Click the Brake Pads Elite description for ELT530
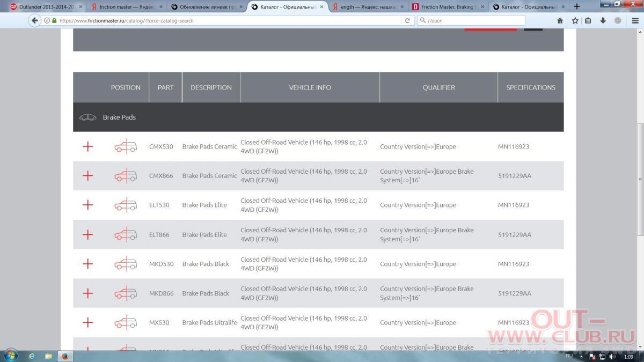This screenshot has height=362, width=644. coord(204,205)
